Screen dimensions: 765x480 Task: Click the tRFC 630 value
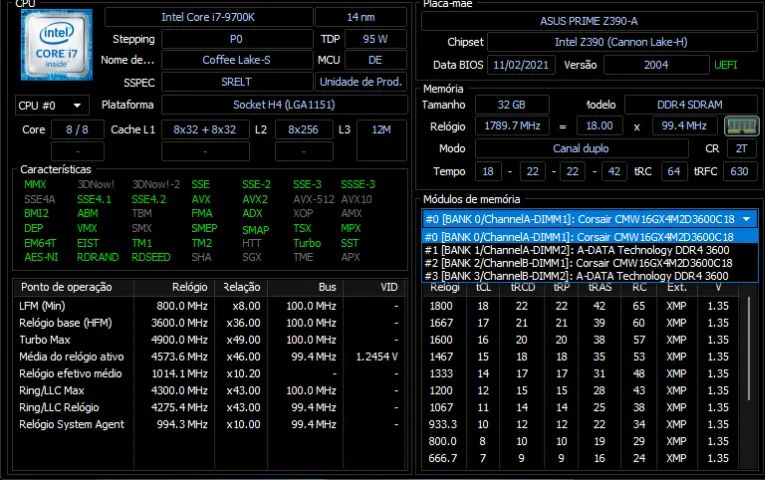(x=739, y=171)
